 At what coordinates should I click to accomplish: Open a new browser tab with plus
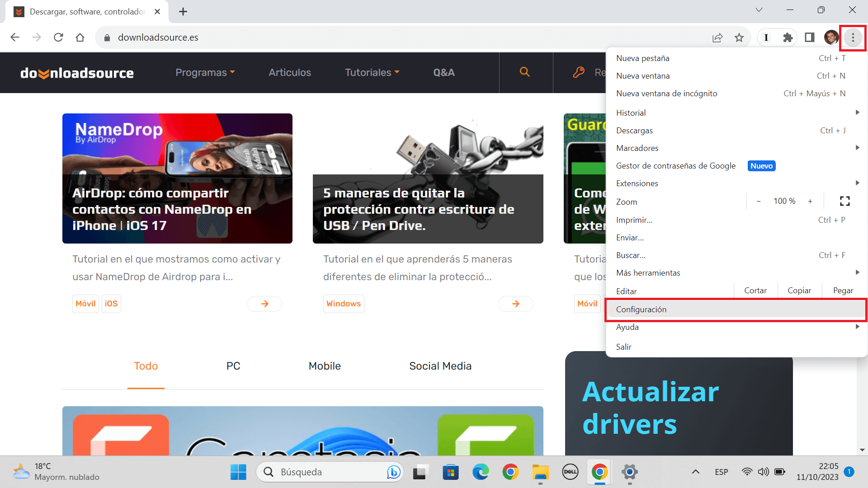tap(183, 12)
